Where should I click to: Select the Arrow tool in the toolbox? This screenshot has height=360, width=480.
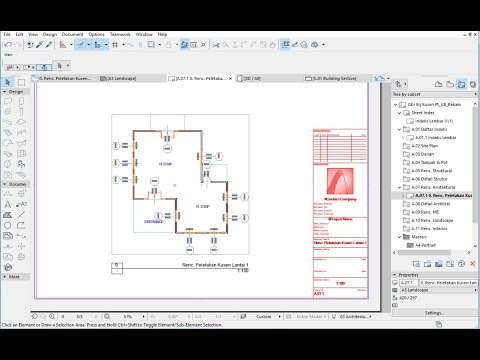pyautogui.click(x=8, y=82)
